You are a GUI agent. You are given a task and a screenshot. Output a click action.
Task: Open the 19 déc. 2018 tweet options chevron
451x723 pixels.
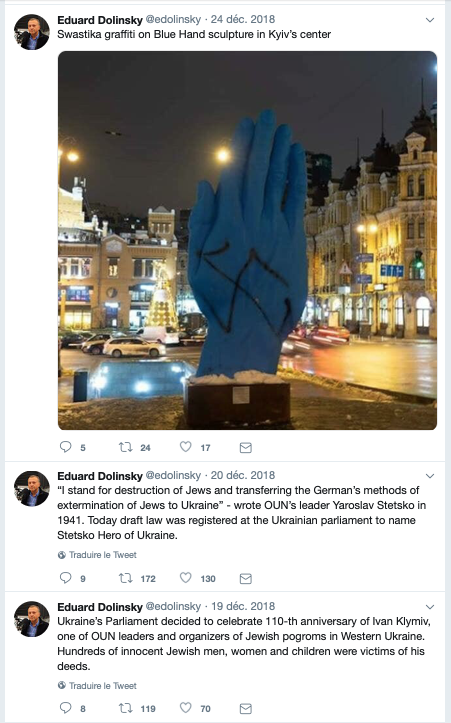point(430,607)
